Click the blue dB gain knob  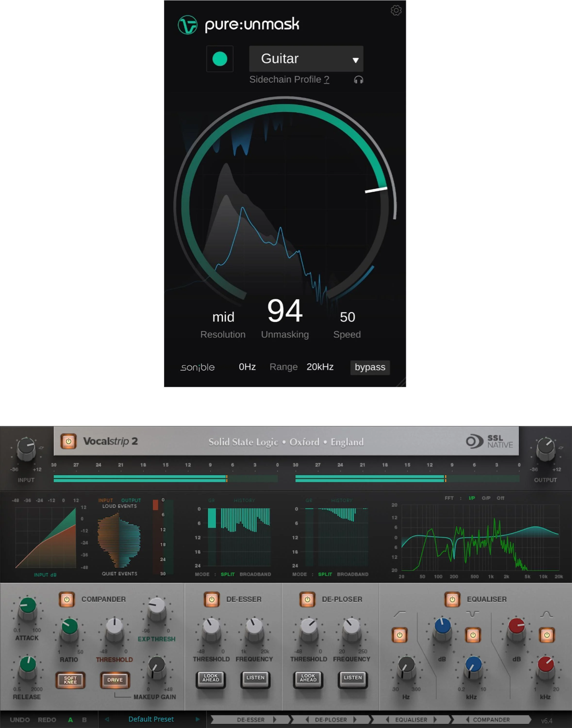tap(442, 629)
